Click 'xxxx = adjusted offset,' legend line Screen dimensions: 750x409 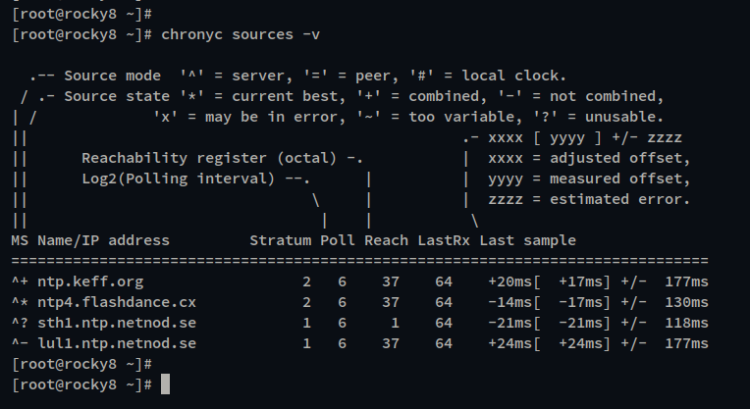click(589, 158)
